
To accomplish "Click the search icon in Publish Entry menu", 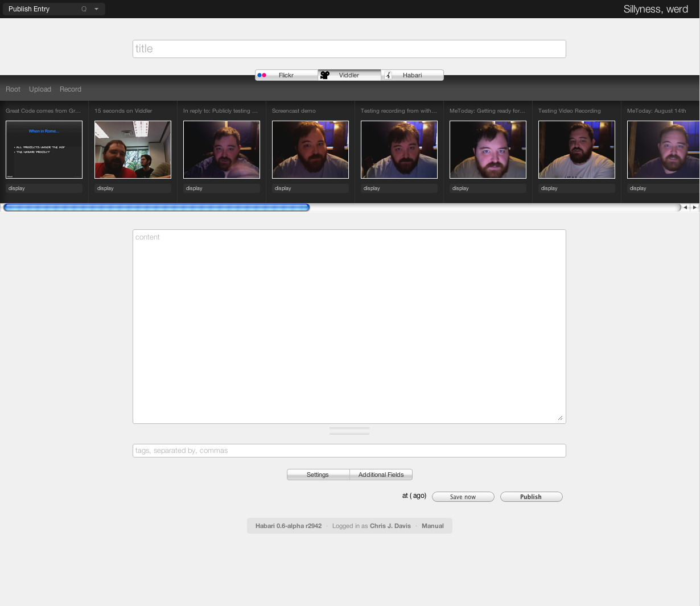I will point(84,9).
